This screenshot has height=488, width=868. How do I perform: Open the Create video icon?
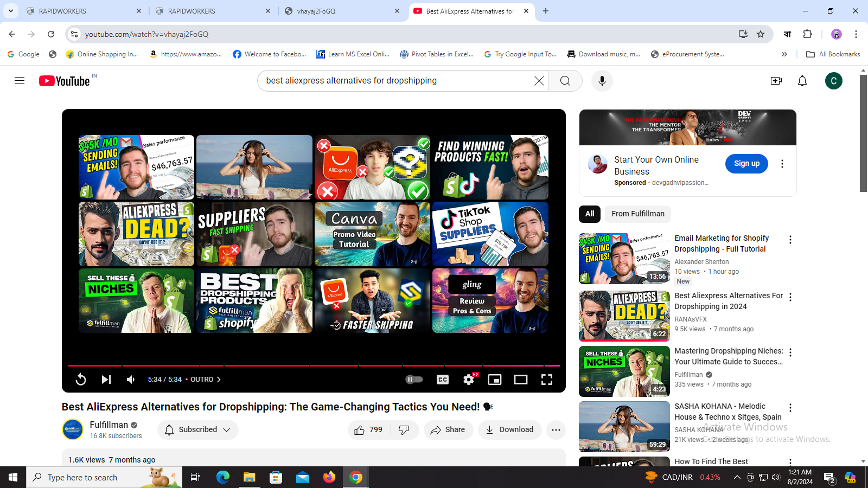776,81
